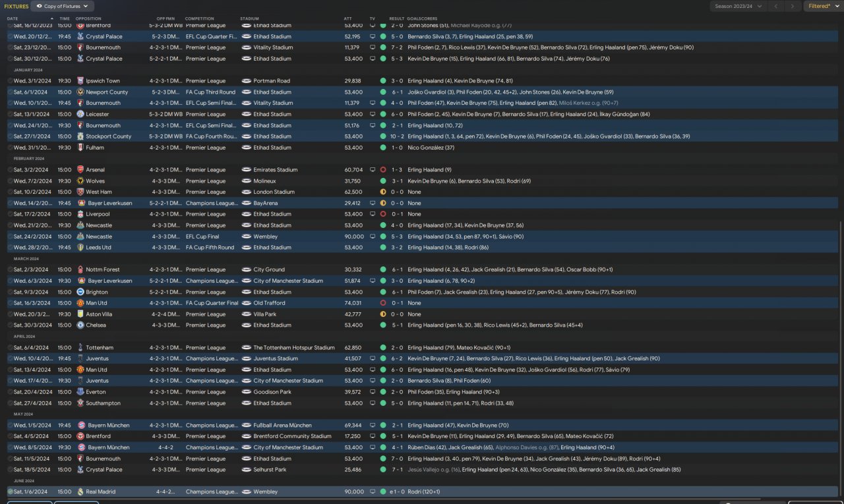Open the Season 2023/24 dropdown
The height and width of the screenshot is (504, 844).
(x=738, y=6)
